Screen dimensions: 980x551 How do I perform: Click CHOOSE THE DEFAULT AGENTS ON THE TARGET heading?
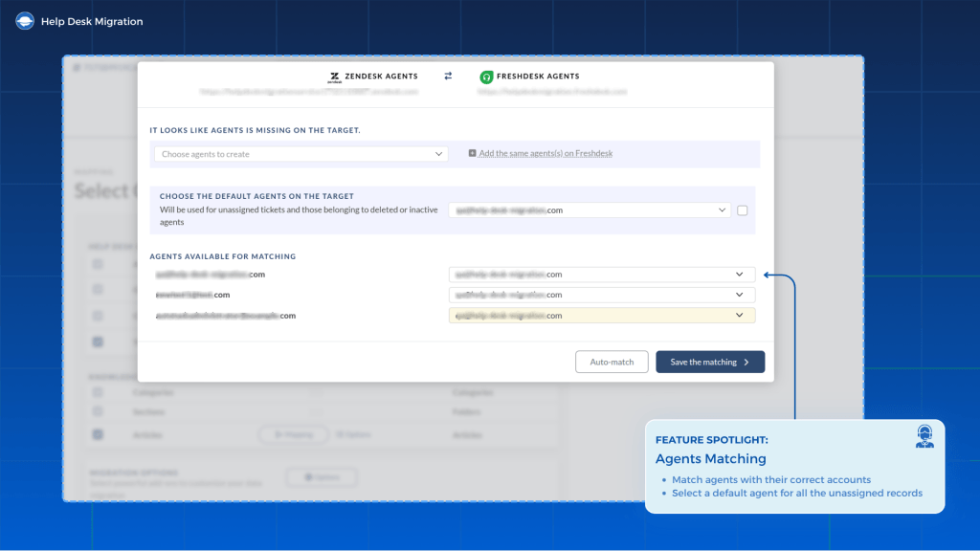point(256,196)
